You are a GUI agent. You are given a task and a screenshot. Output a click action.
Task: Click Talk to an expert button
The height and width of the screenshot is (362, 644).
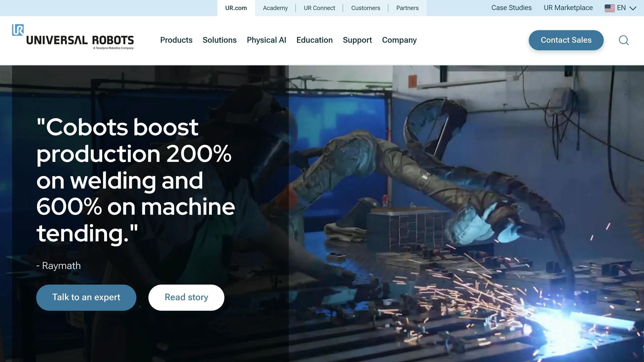(x=86, y=298)
